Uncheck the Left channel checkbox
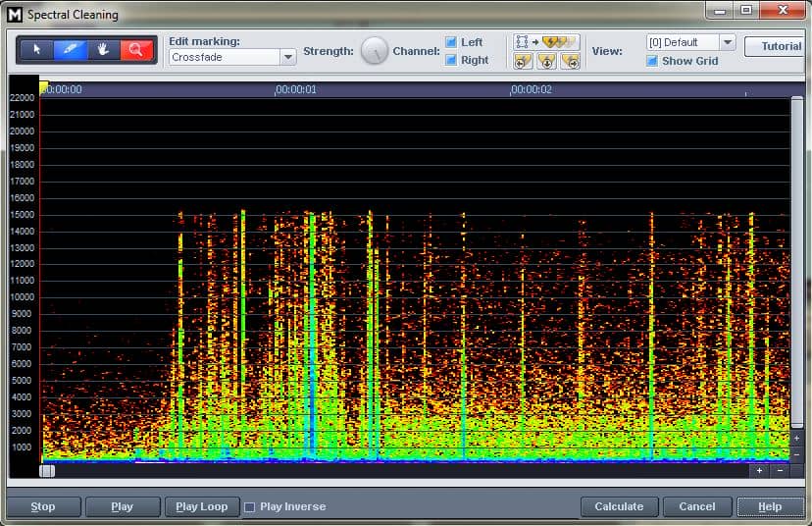The image size is (812, 526). pyautogui.click(x=451, y=42)
